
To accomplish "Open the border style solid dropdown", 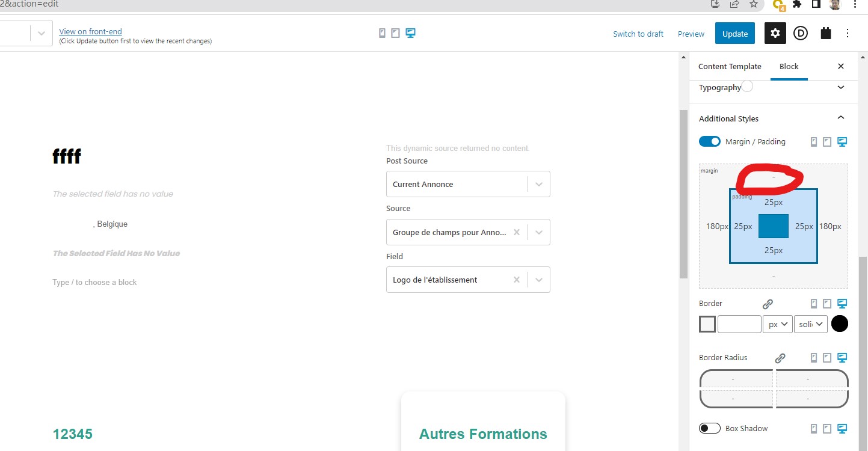I will click(811, 324).
